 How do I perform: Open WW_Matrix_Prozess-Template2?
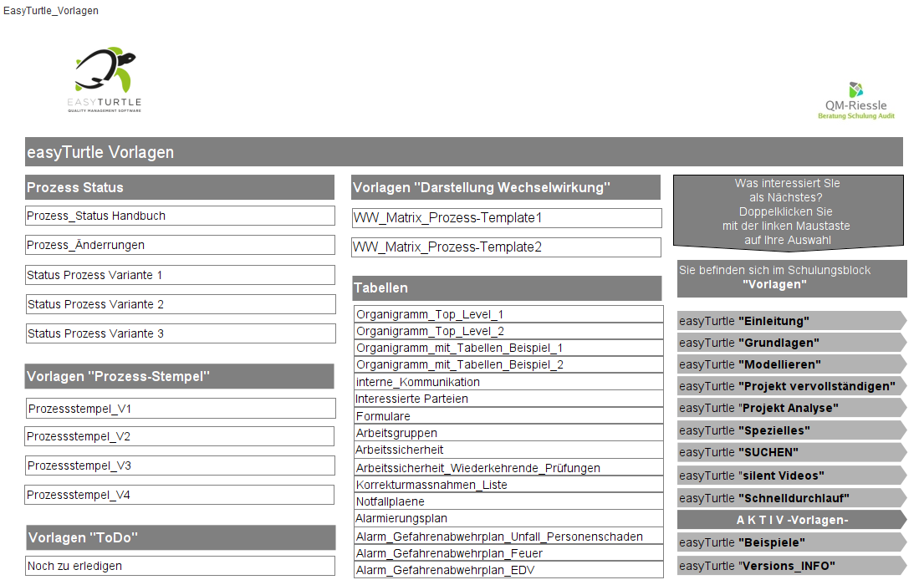(506, 247)
